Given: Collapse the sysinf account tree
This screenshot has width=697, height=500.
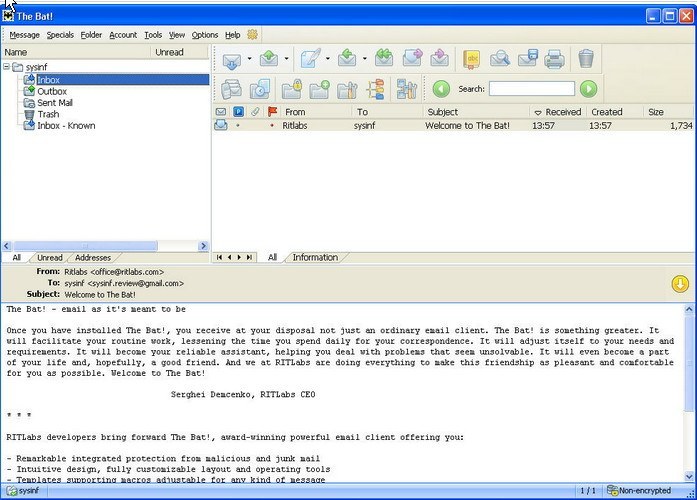Looking at the screenshot, I should [7, 67].
